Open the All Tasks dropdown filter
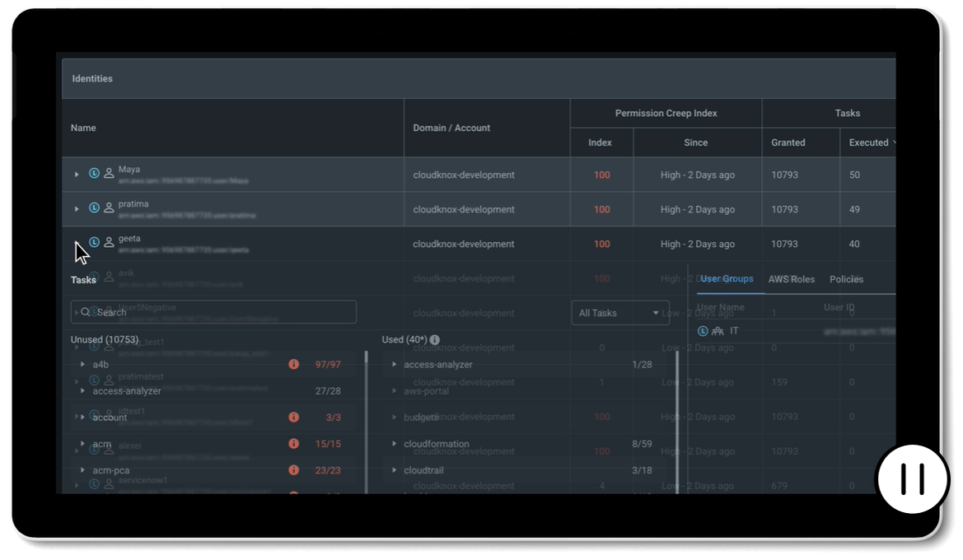The width and height of the screenshot is (963, 560). click(619, 313)
